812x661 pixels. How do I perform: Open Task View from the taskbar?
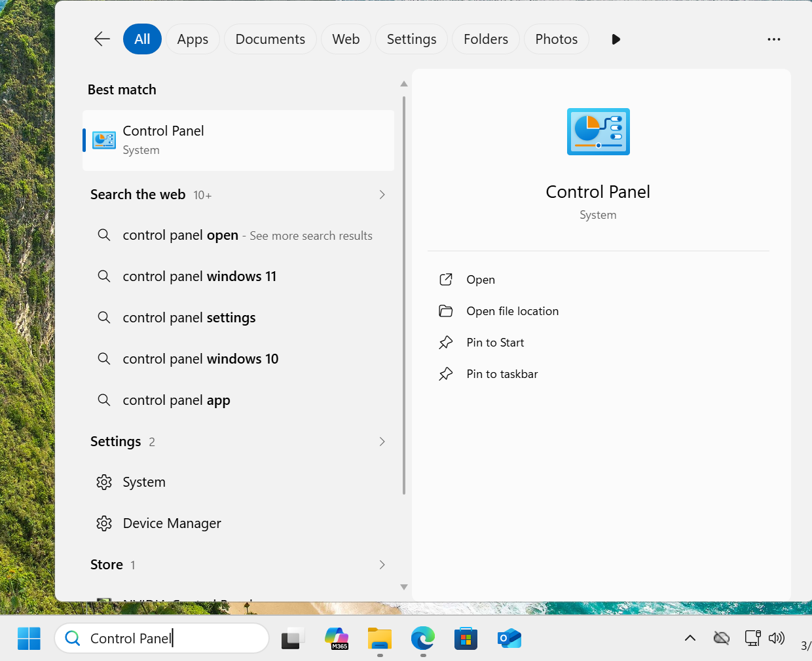[293, 639]
